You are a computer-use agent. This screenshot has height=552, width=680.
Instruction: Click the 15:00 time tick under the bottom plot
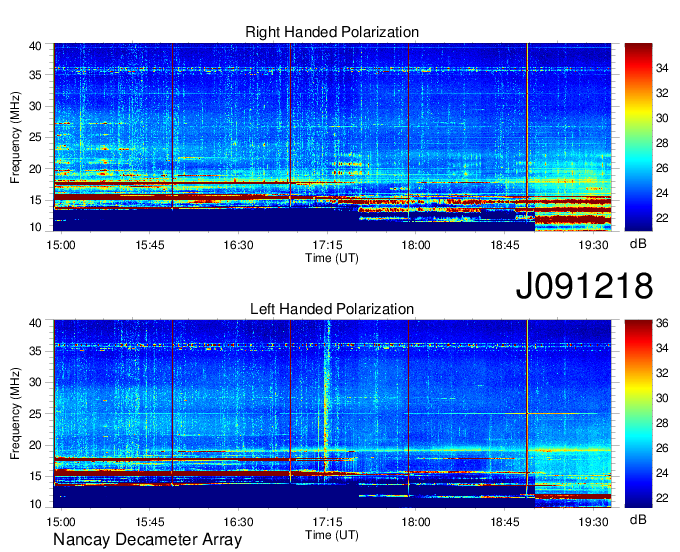tap(61, 522)
